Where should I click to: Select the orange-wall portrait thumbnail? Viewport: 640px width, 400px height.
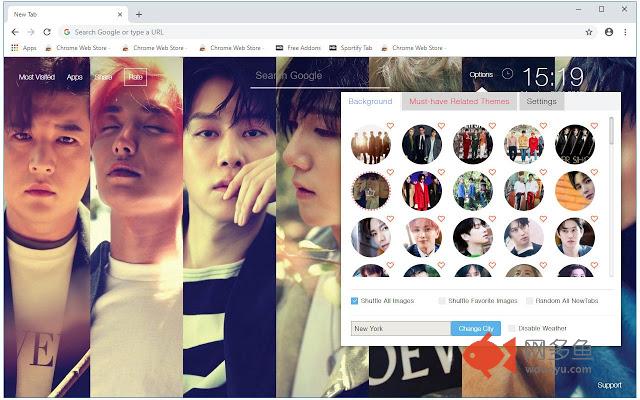point(575,191)
